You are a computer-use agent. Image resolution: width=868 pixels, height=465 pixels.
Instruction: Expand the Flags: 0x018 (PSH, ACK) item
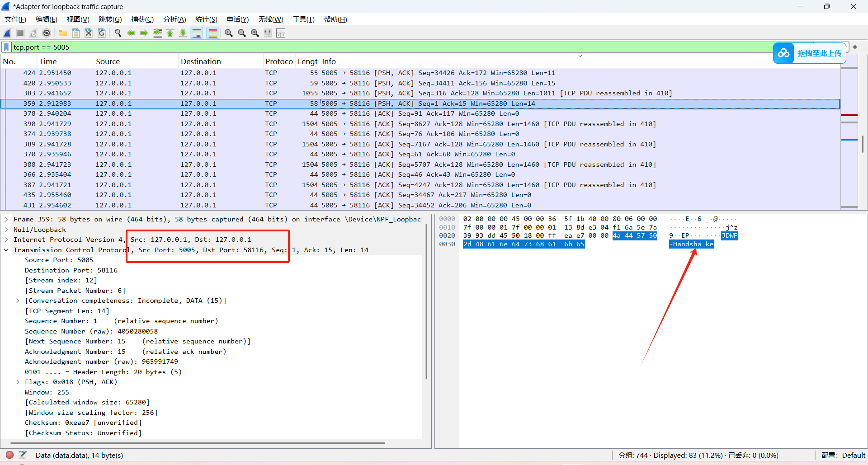click(x=18, y=382)
